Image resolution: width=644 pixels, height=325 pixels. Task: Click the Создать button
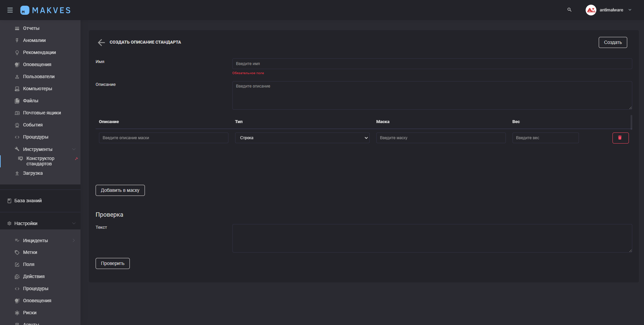pyautogui.click(x=613, y=42)
